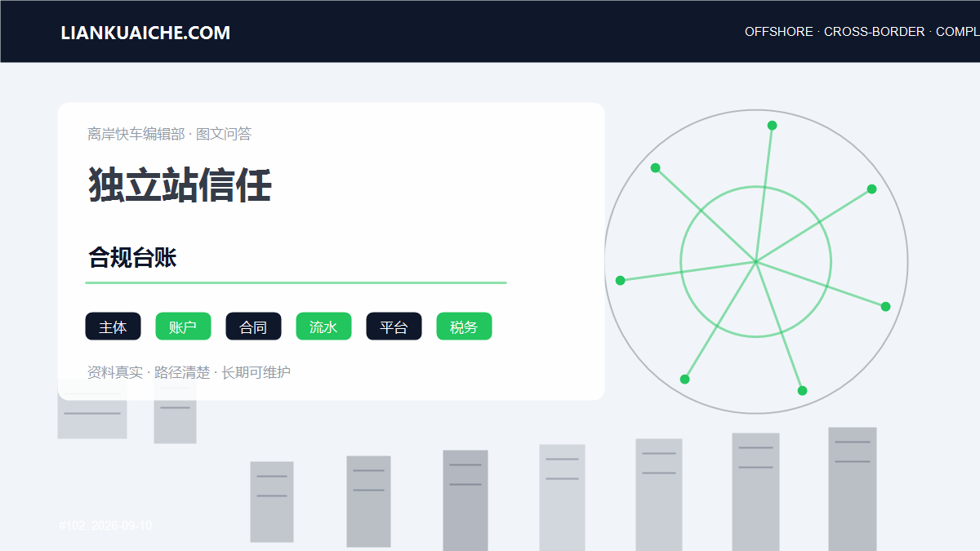Select the 主体 tag
Screen dimensions: 980x551
pyautogui.click(x=113, y=327)
